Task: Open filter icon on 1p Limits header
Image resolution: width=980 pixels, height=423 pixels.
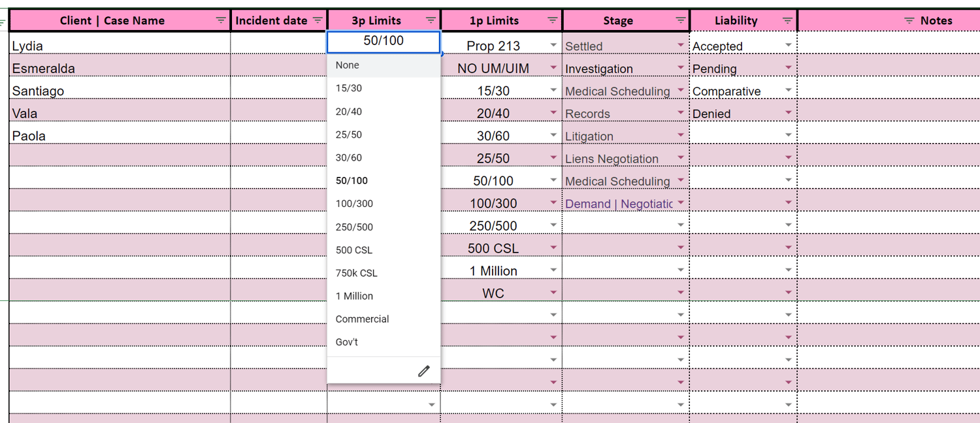Action: tap(552, 21)
